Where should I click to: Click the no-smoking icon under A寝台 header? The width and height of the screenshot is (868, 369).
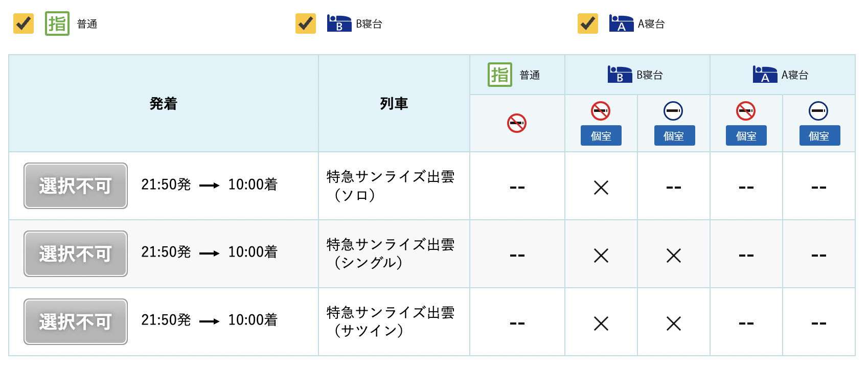[x=746, y=111]
